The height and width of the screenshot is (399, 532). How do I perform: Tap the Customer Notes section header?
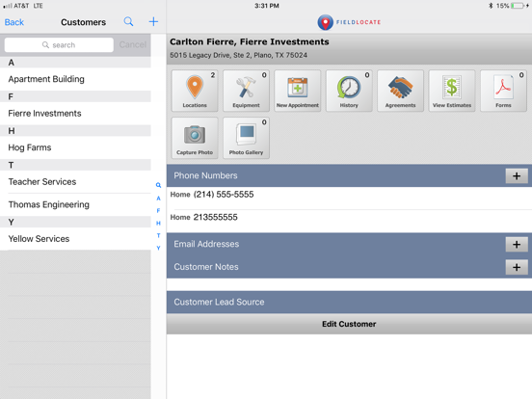(x=349, y=267)
